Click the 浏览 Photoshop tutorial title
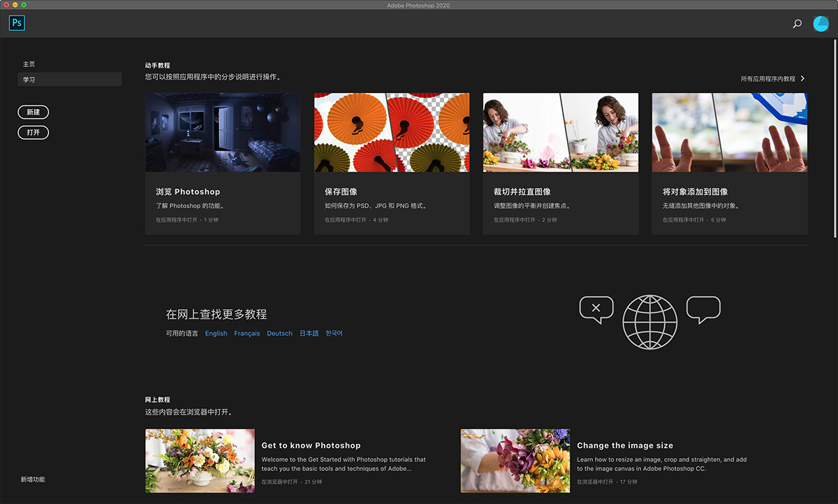This screenshot has height=504, width=838. click(188, 192)
